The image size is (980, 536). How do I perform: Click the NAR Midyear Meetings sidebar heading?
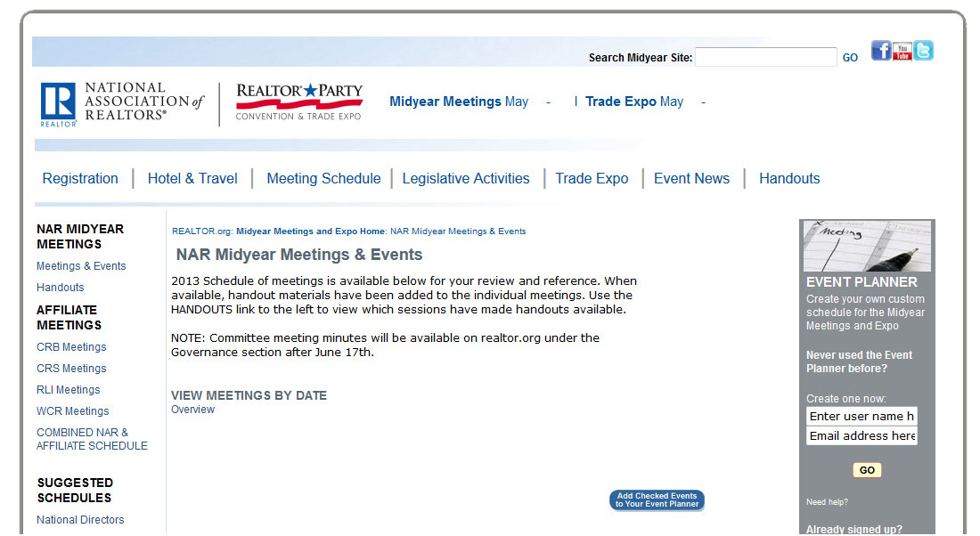click(80, 237)
